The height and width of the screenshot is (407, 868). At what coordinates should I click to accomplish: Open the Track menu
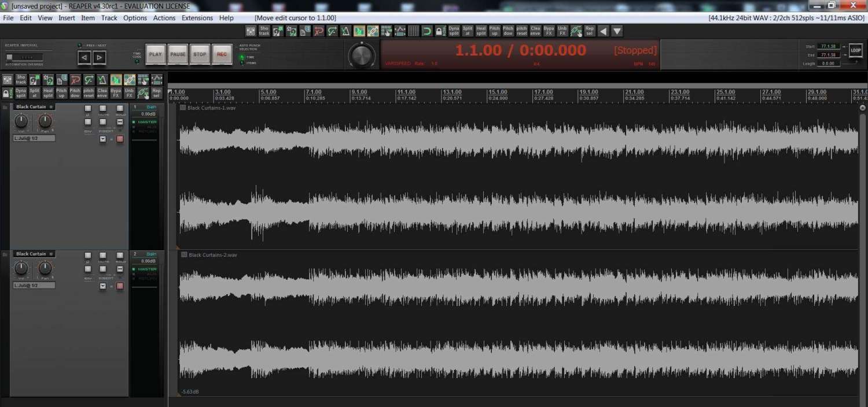109,18
